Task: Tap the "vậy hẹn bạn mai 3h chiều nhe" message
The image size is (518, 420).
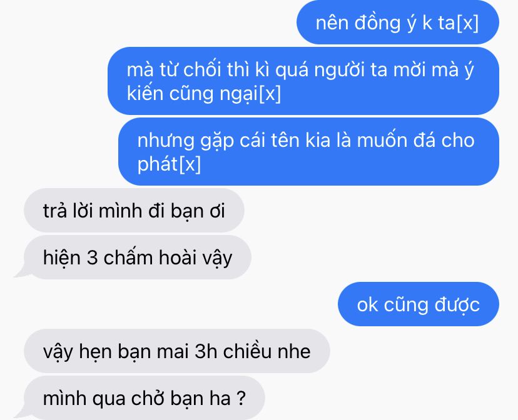Action: click(x=177, y=351)
